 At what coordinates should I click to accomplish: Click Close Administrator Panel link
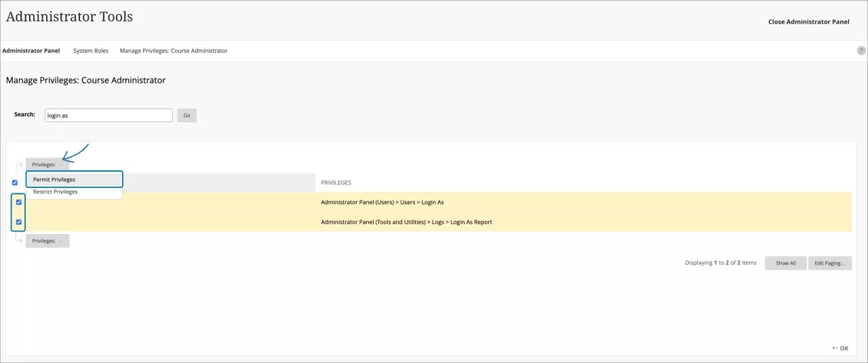(x=808, y=22)
